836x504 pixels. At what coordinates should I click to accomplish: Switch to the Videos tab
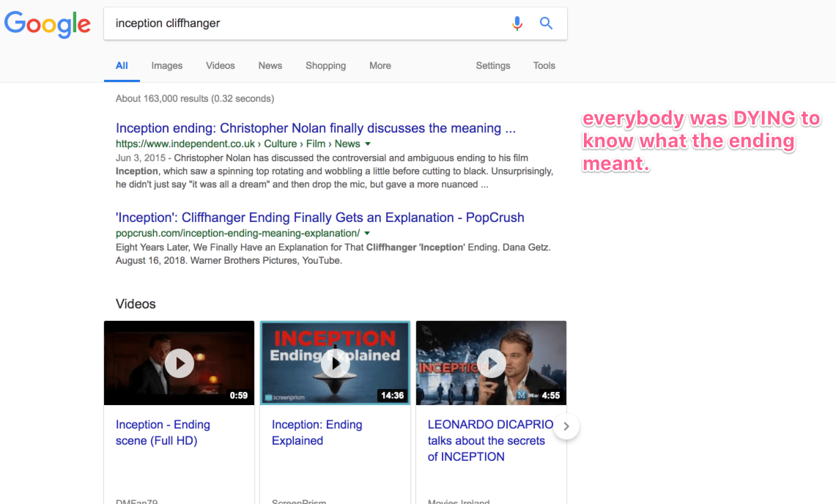[x=221, y=66]
